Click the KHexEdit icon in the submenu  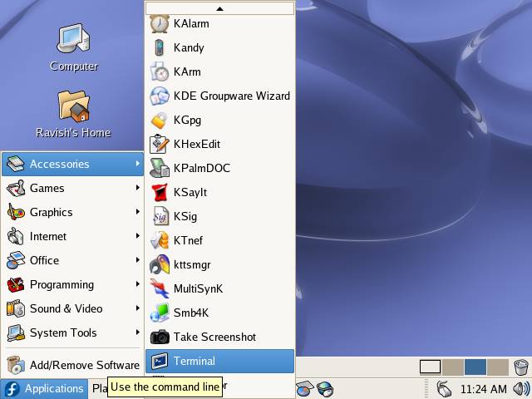pos(160,144)
